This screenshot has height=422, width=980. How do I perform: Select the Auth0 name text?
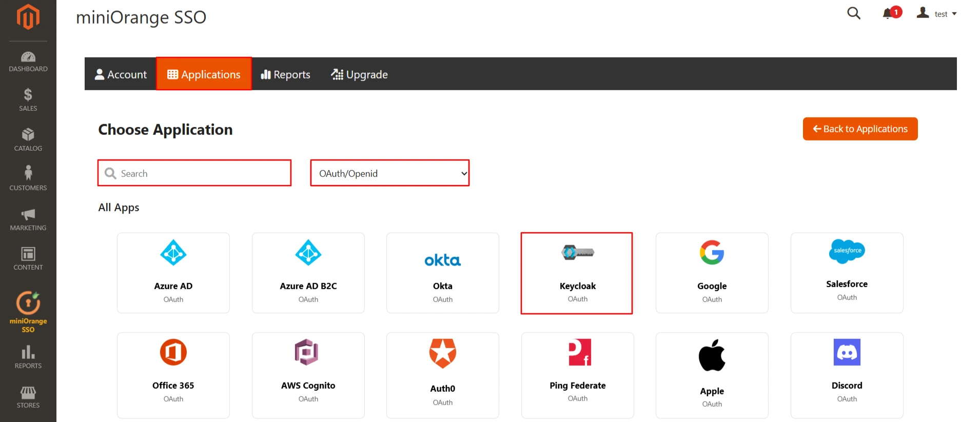pos(443,389)
